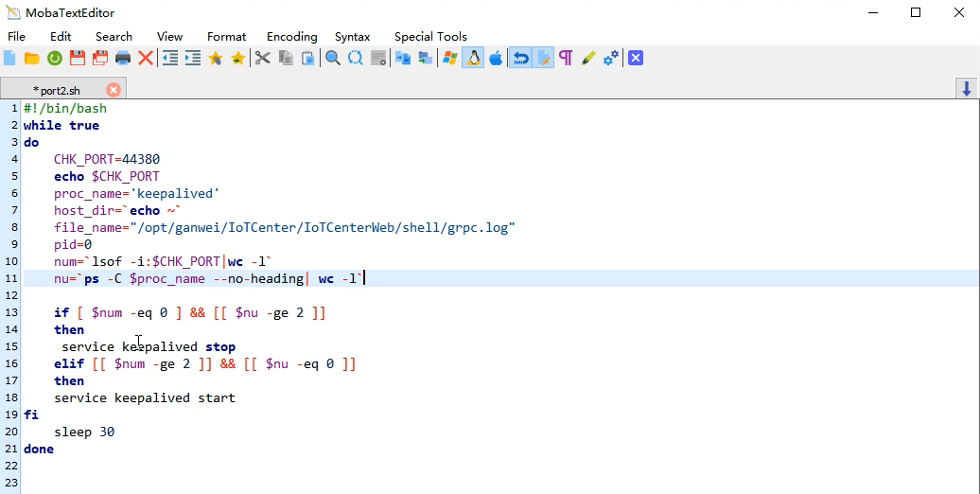Close the port2.sh tab
This screenshot has height=494, width=980.
[114, 90]
